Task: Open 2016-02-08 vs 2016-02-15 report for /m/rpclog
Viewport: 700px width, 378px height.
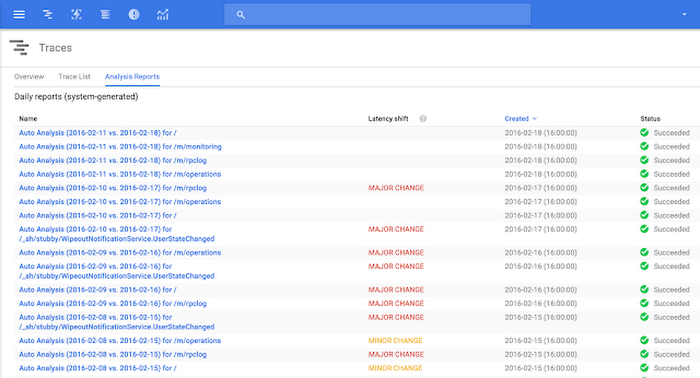Action: click(113, 354)
